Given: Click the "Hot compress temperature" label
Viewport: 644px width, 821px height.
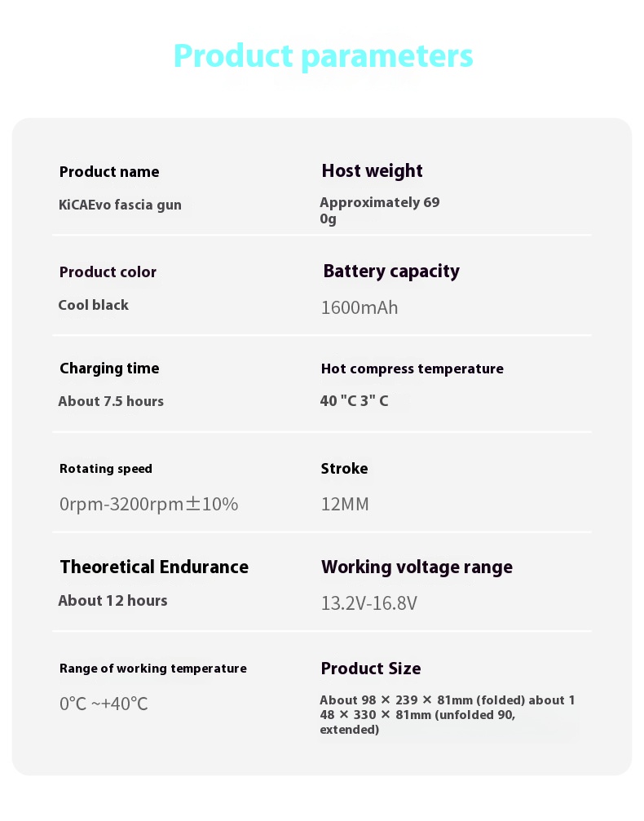Looking at the screenshot, I should (412, 369).
